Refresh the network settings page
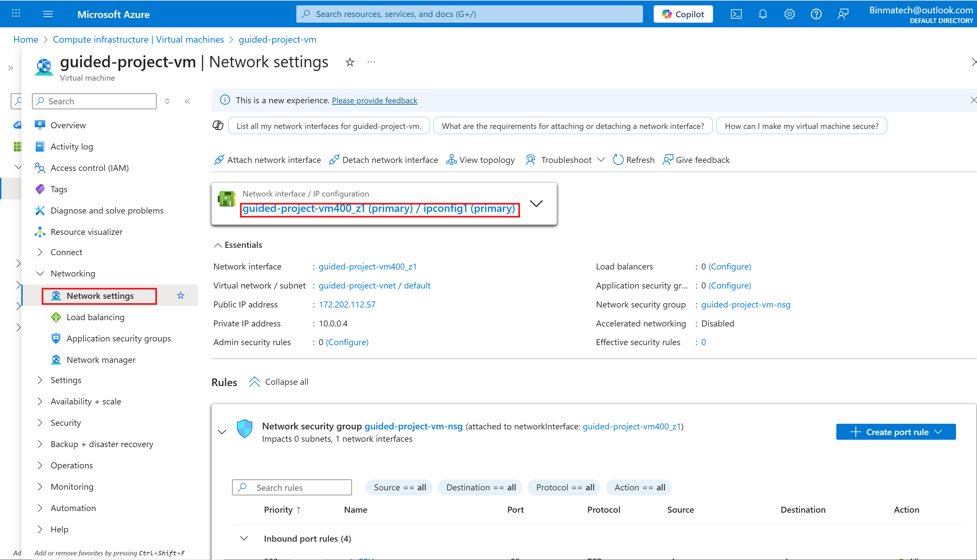 click(633, 160)
